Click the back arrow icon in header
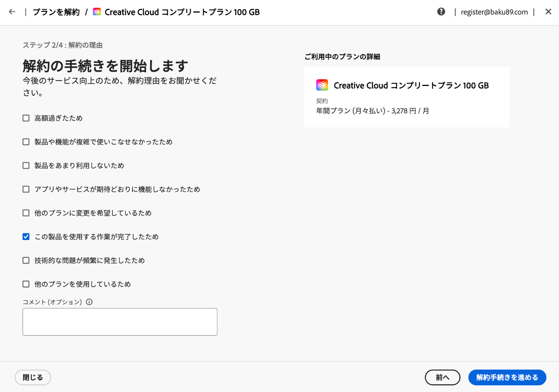This screenshot has height=392, width=559. pyautogui.click(x=12, y=12)
